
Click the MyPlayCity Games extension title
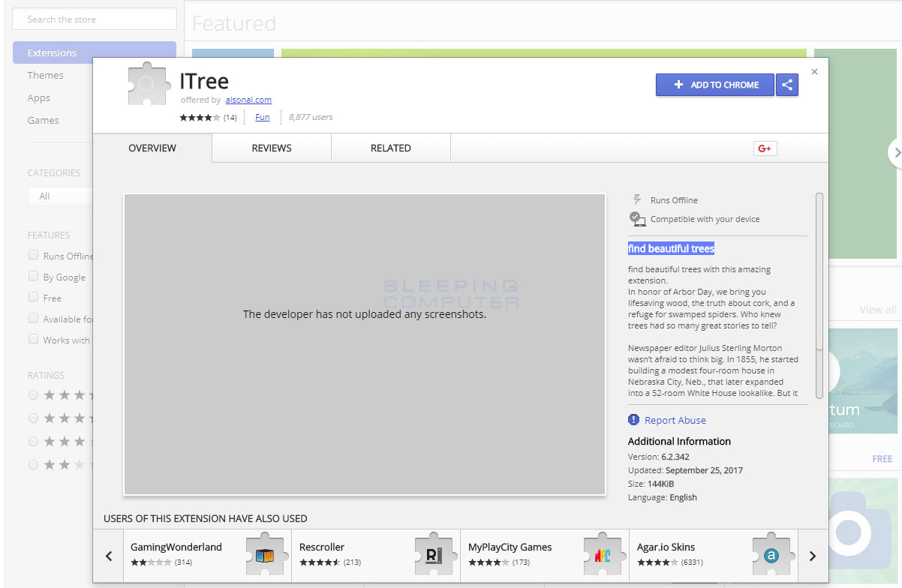pos(510,547)
